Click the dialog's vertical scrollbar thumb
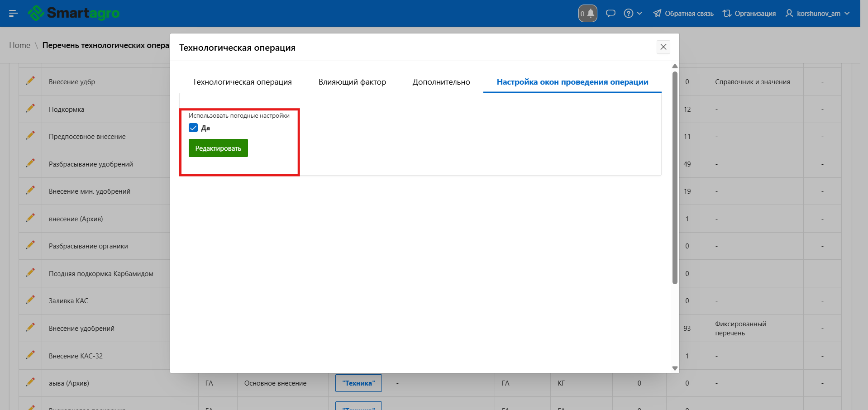 [x=675, y=176]
